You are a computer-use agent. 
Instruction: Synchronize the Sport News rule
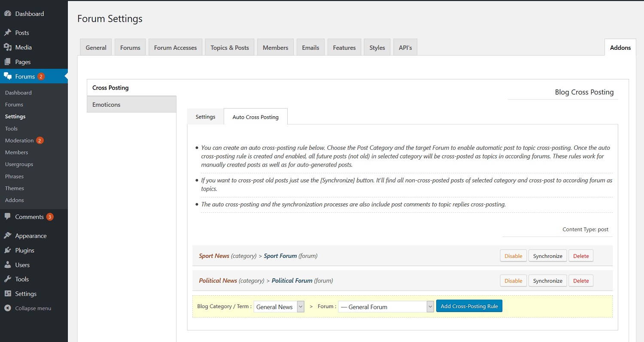(547, 256)
